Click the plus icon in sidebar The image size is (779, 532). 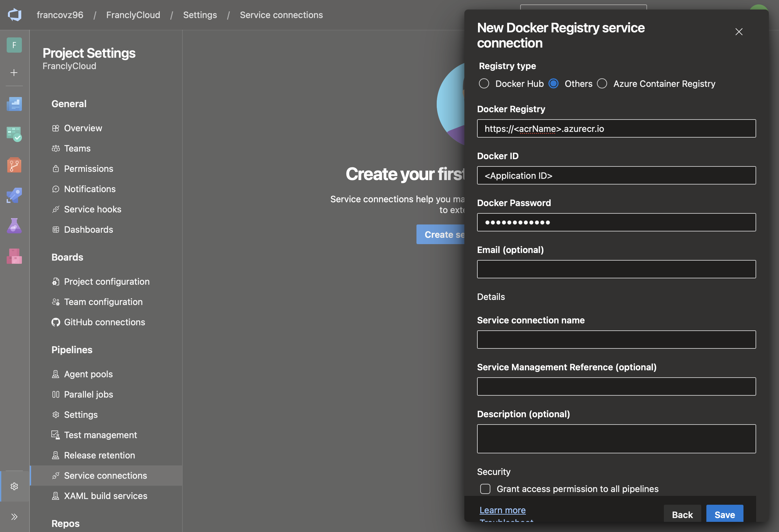pos(14,73)
